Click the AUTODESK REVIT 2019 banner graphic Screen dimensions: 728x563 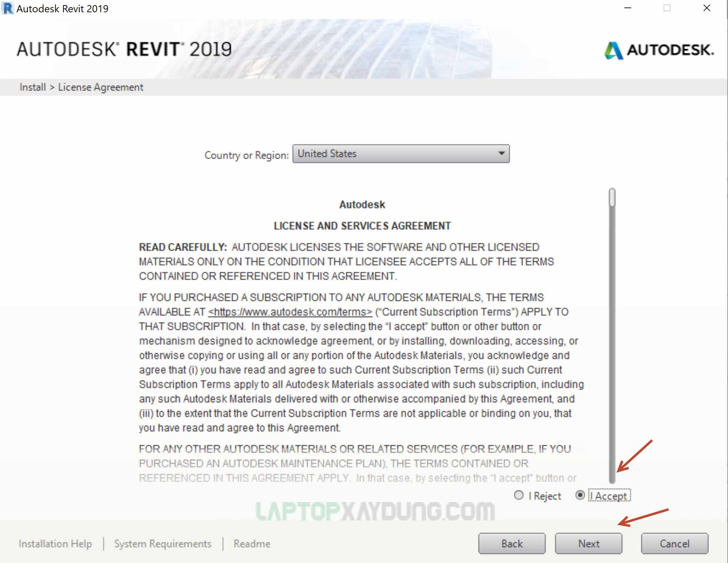click(124, 49)
